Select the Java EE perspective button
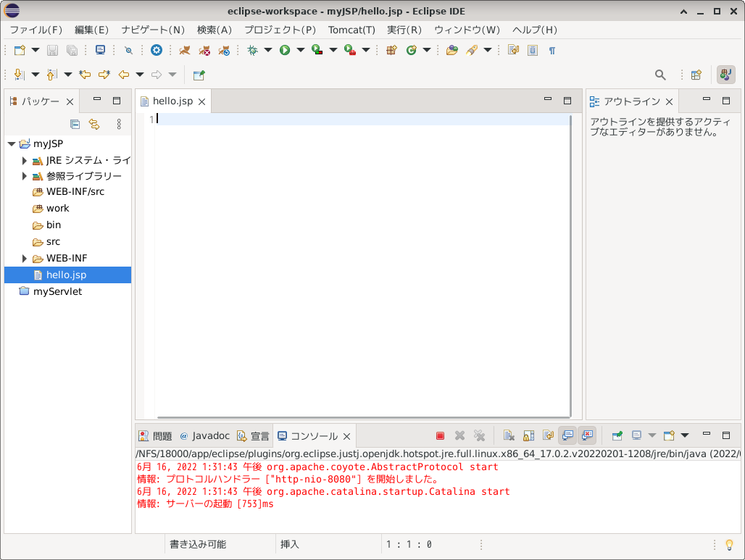The image size is (745, 560). click(x=725, y=75)
